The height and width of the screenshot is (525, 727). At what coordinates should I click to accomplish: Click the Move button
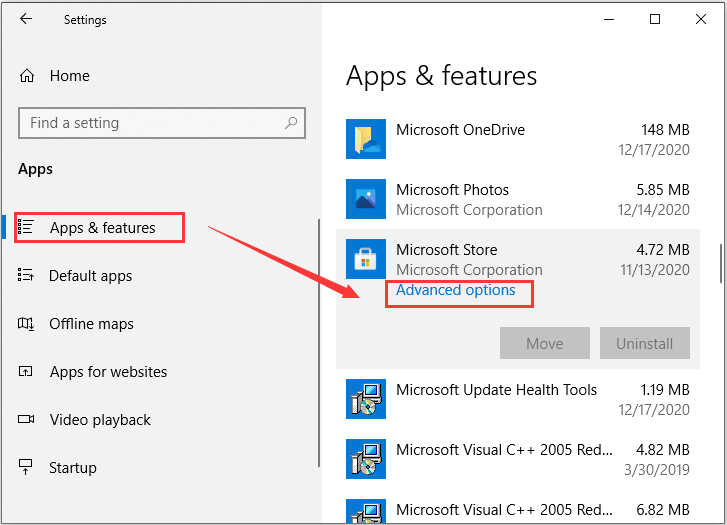545,343
